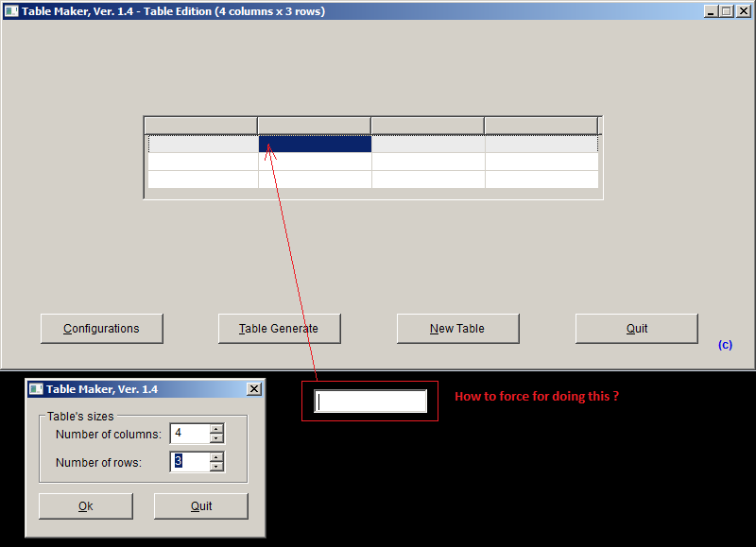Click Quit in the Table Maker dialog
The width and height of the screenshot is (756, 547).
pyautogui.click(x=200, y=505)
